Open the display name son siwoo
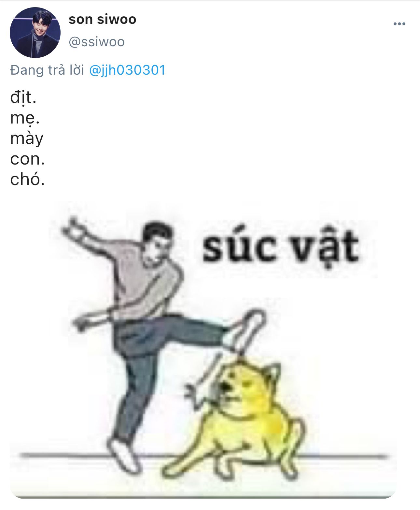420x510 pixels. tap(103, 19)
